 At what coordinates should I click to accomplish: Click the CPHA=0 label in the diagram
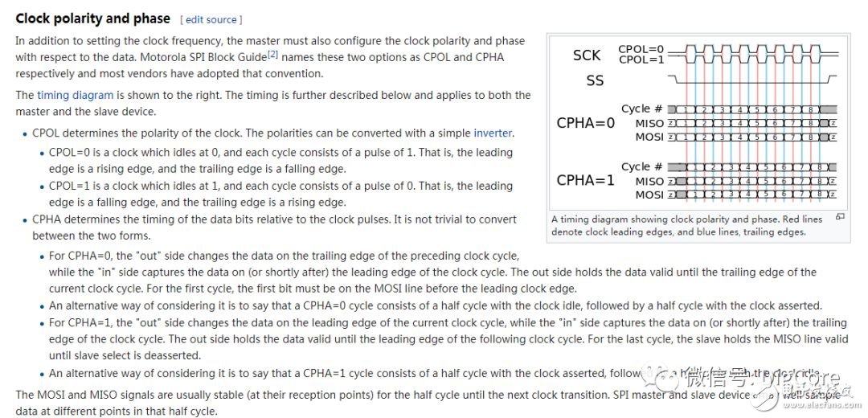(585, 123)
